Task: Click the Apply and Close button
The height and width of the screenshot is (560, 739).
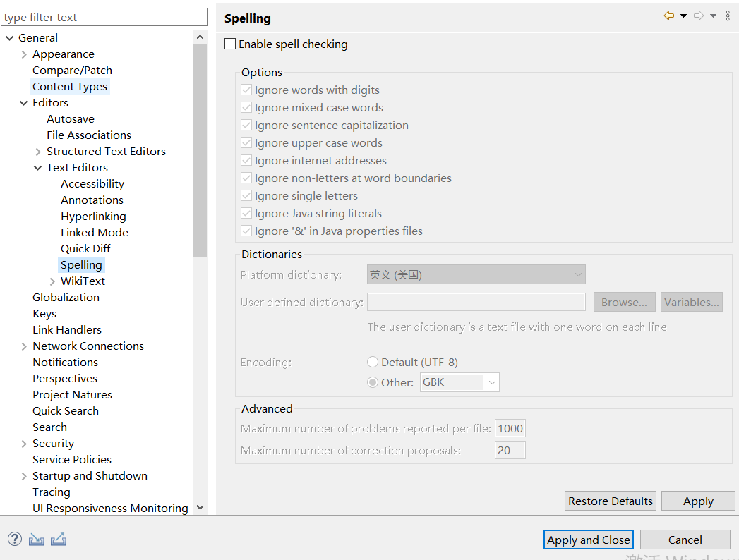Action: pos(588,540)
